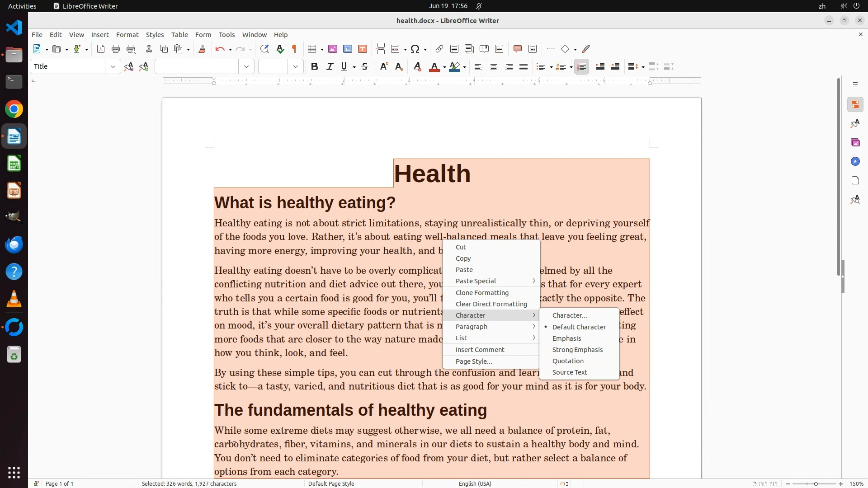Open the Format menu
The image size is (868, 488).
coord(127,35)
